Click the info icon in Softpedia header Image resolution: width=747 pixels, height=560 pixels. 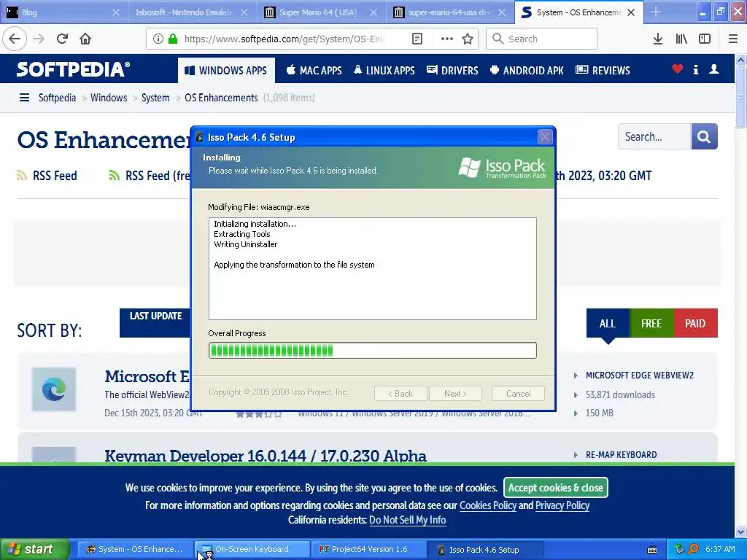coord(695,69)
